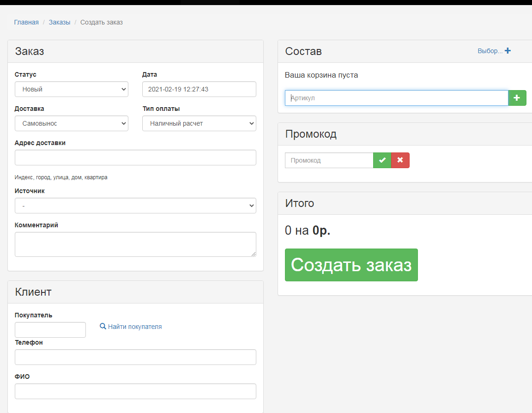The width and height of the screenshot is (532, 413).
Task: Go to Главная in breadcrumbs
Action: pos(26,22)
